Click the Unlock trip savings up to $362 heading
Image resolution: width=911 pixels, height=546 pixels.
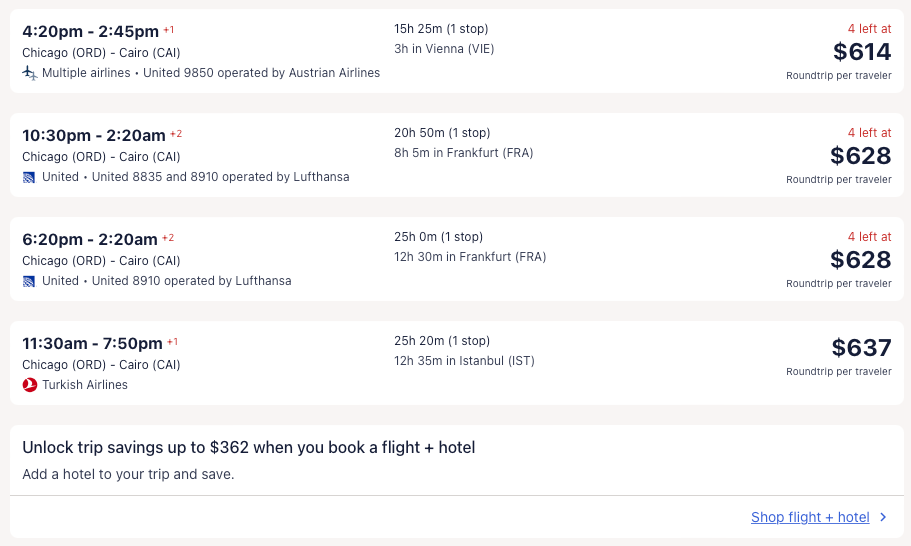[248, 447]
